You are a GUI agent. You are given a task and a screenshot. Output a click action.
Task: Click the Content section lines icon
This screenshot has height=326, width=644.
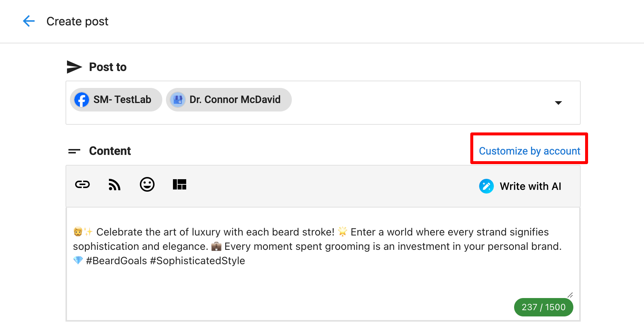74,151
